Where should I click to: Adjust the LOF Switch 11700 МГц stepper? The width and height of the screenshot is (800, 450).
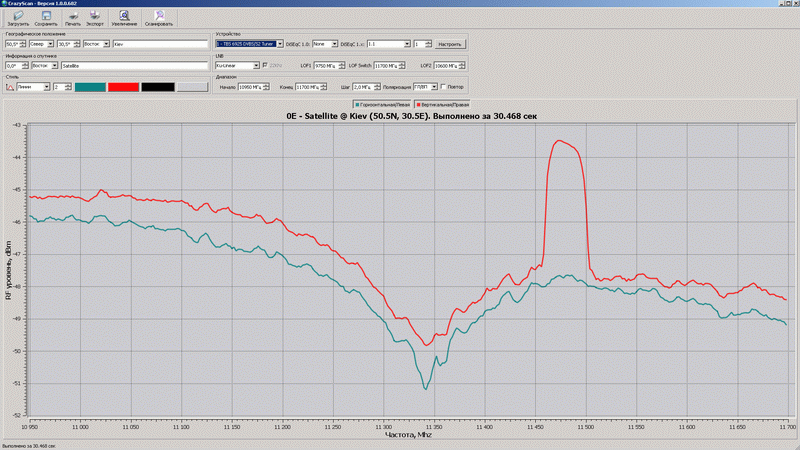tap(402, 66)
